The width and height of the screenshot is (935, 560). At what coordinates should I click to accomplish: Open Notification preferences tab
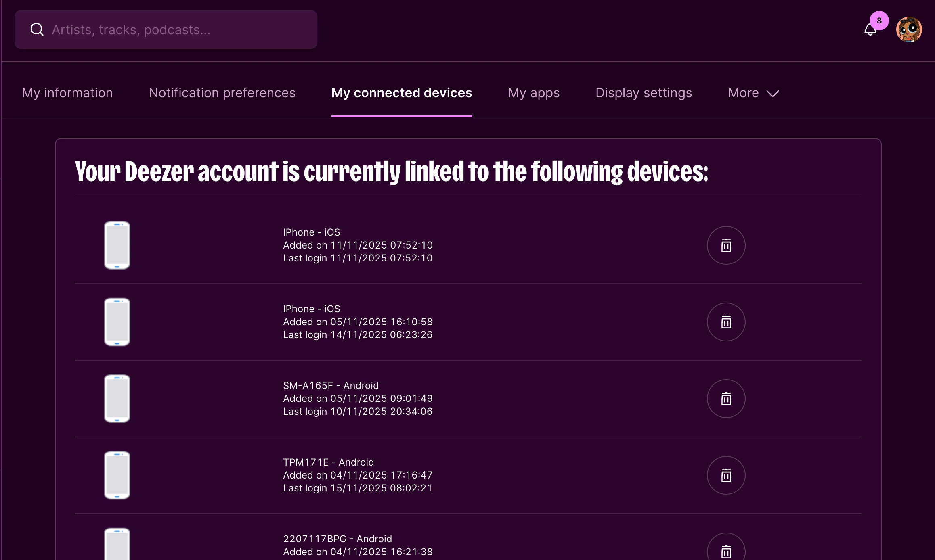coord(222,93)
